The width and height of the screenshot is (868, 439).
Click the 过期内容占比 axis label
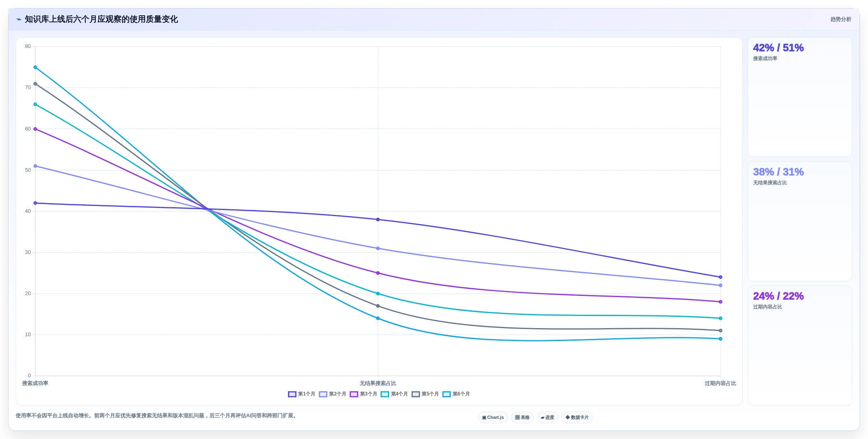tap(720, 383)
